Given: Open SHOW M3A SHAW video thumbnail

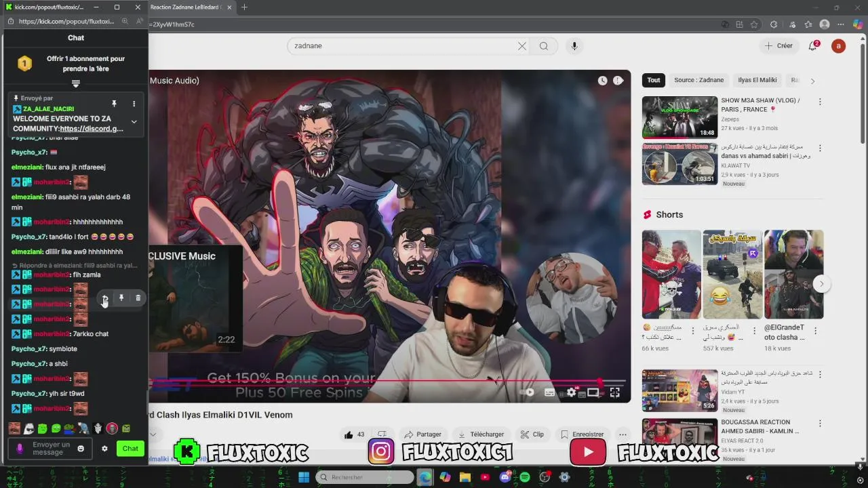Looking at the screenshot, I should click(679, 117).
